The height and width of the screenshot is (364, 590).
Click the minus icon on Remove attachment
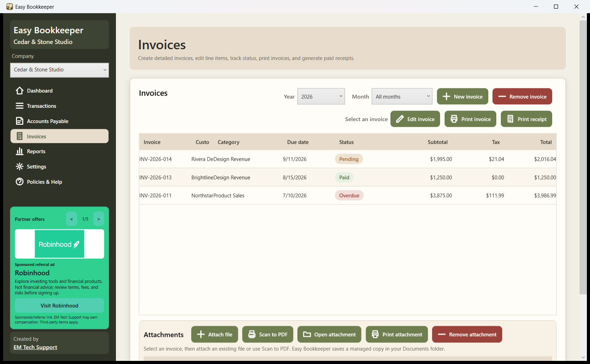[x=441, y=334]
